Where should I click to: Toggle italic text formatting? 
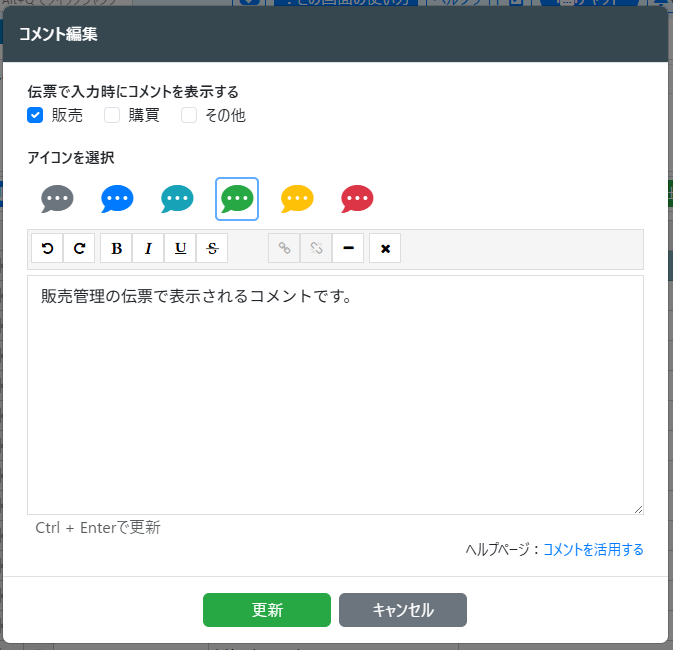tap(148, 248)
